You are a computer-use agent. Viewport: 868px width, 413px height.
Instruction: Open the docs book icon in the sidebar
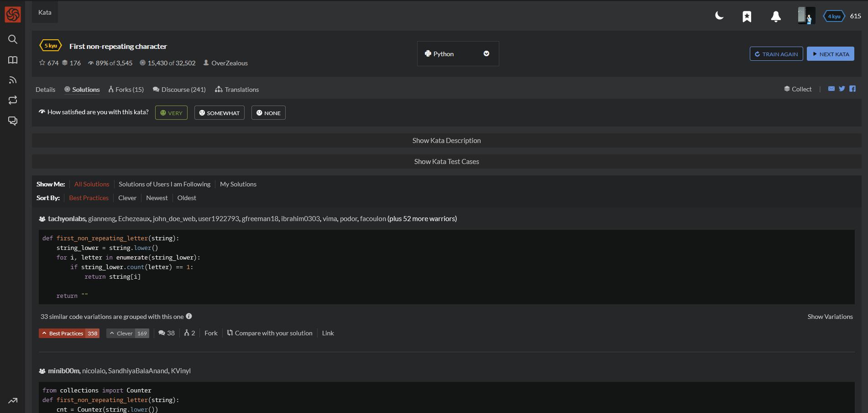click(x=13, y=60)
